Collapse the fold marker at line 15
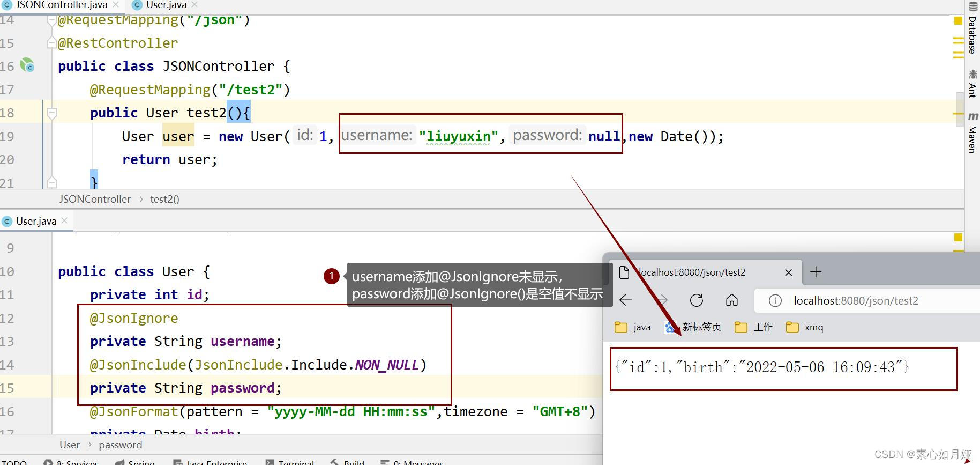 pyautogui.click(x=52, y=42)
